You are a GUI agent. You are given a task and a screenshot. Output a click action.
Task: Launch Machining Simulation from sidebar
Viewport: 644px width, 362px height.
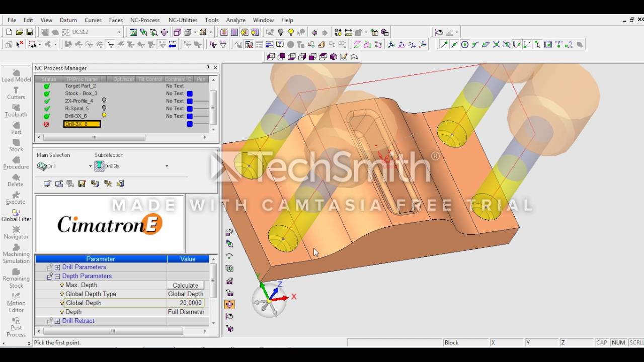(16, 254)
